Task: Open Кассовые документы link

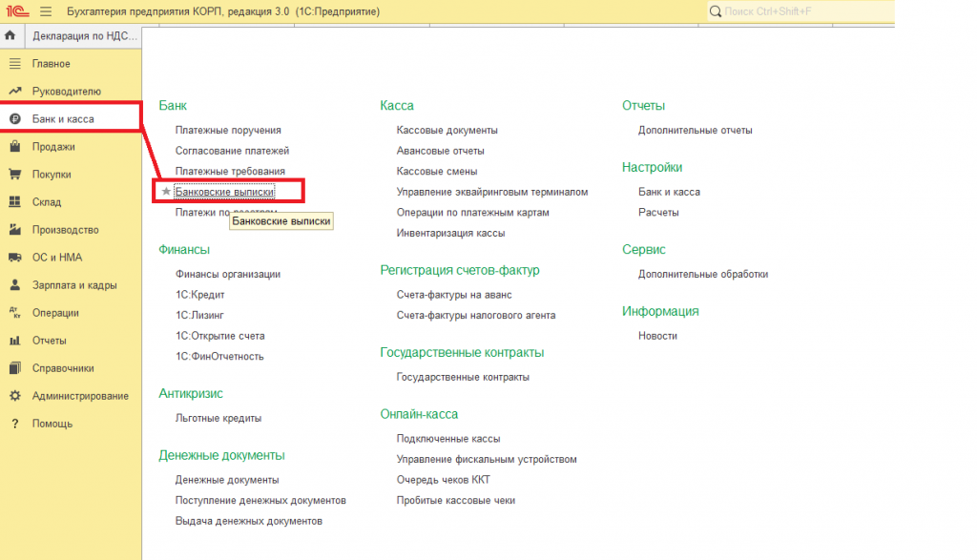Action: pos(447,130)
